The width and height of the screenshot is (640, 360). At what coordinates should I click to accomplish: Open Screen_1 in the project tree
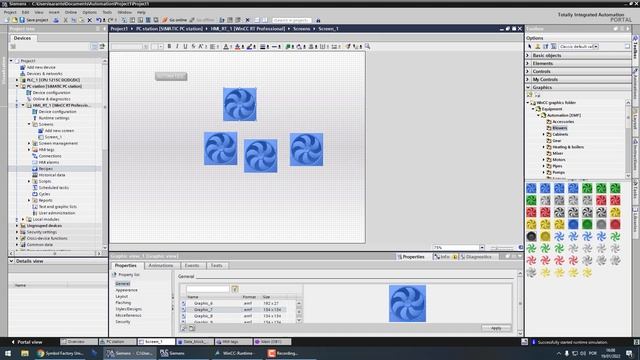pyautogui.click(x=53, y=137)
